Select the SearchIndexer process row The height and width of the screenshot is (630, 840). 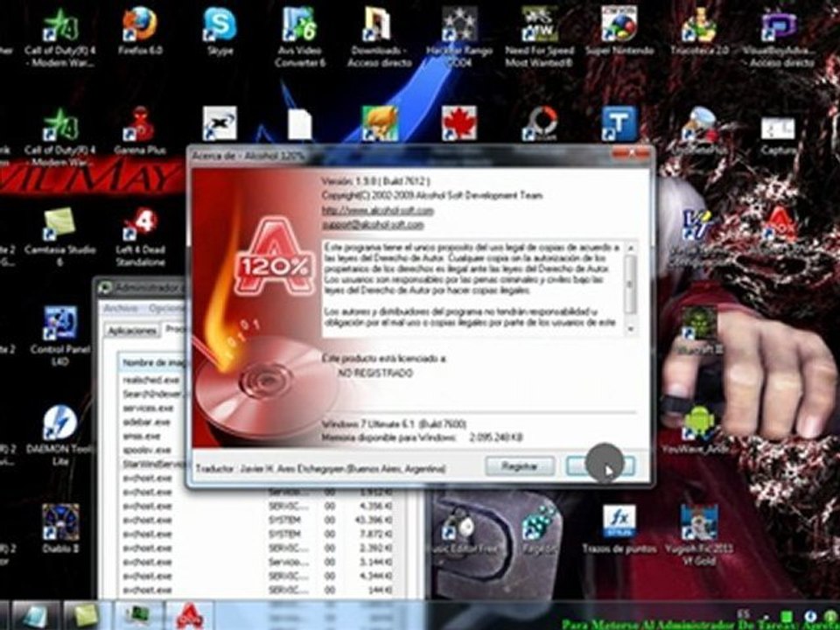pyautogui.click(x=152, y=394)
